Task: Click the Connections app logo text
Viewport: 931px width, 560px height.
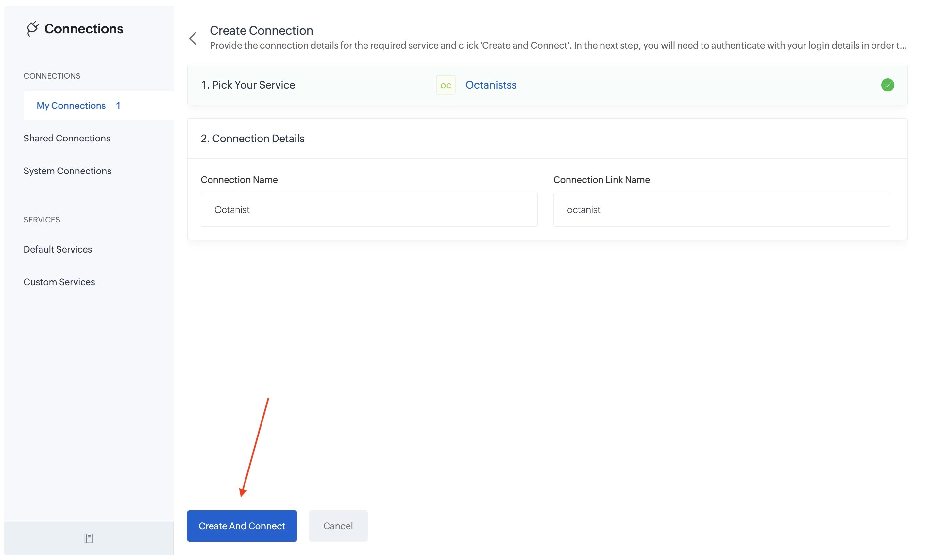Action: pyautogui.click(x=84, y=28)
